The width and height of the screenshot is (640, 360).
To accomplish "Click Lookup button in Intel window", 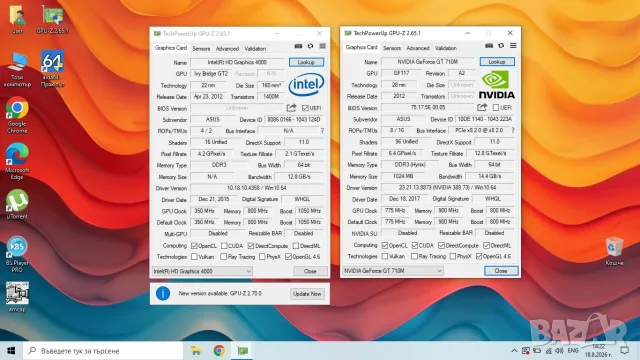I will click(306, 62).
